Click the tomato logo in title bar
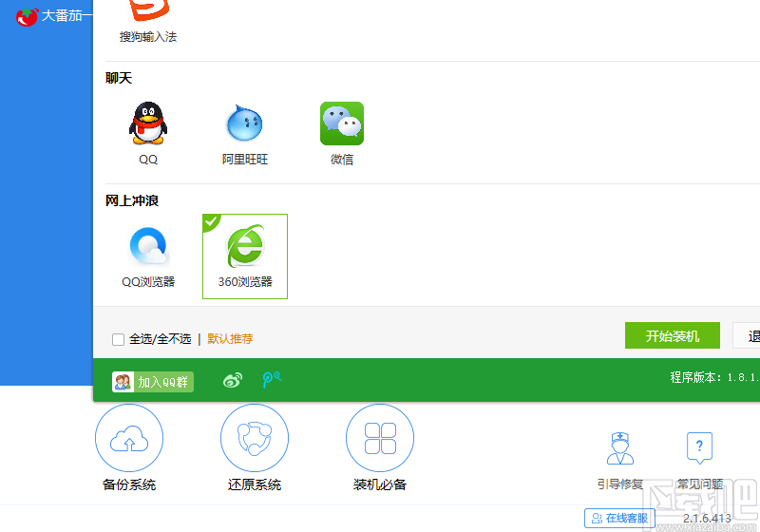Screen dimensions: 760x532 [27, 16]
